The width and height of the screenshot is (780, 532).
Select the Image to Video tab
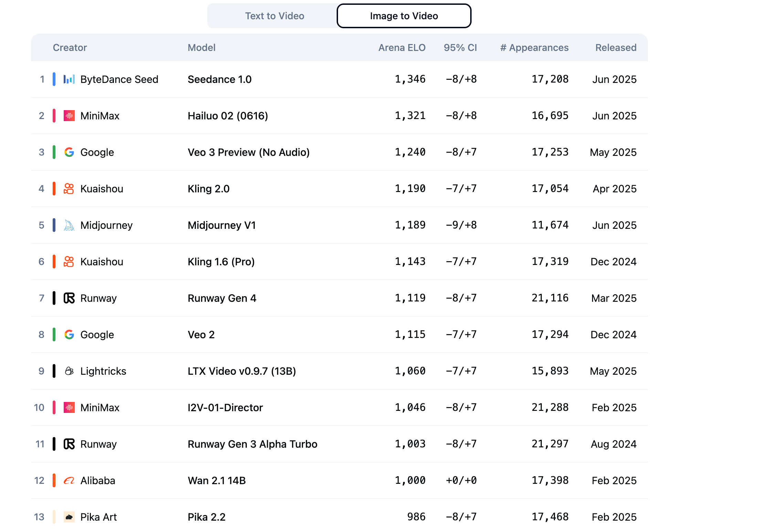click(x=404, y=16)
